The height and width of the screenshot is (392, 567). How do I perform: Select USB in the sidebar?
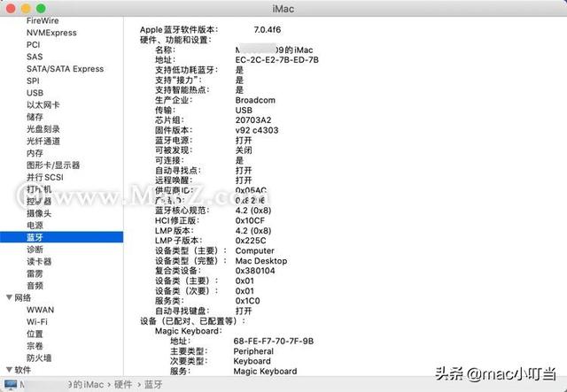pyautogui.click(x=35, y=93)
